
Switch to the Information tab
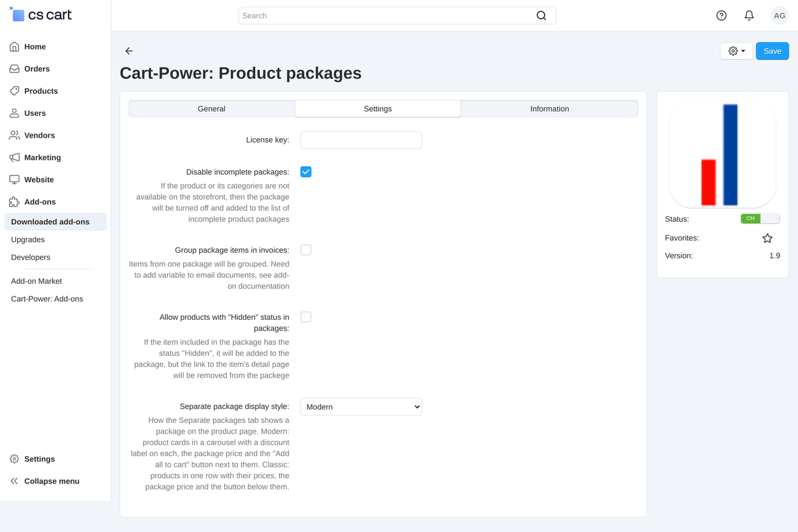[549, 108]
